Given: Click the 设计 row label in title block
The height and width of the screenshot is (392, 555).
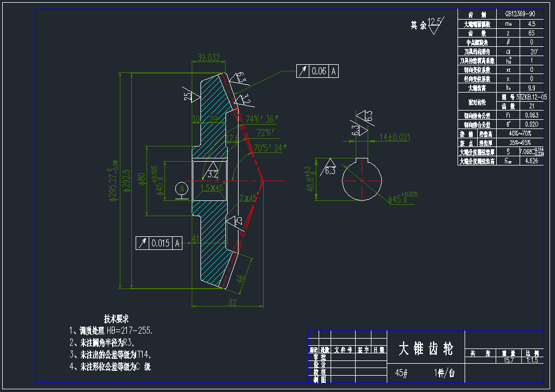Looking at the screenshot, I should (x=320, y=364).
